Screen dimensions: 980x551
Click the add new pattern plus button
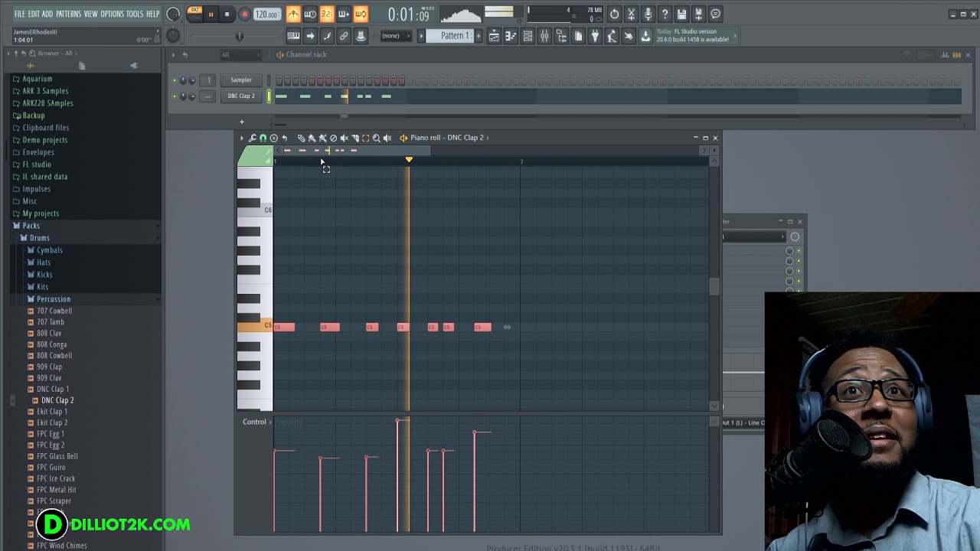(479, 36)
